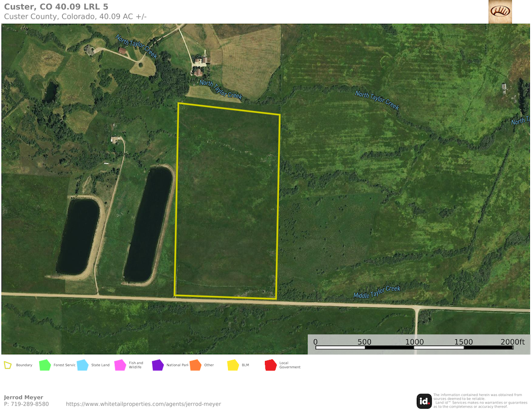532x411 pixels.
Task: Click the Land id disclaimer text
Action: point(478,401)
